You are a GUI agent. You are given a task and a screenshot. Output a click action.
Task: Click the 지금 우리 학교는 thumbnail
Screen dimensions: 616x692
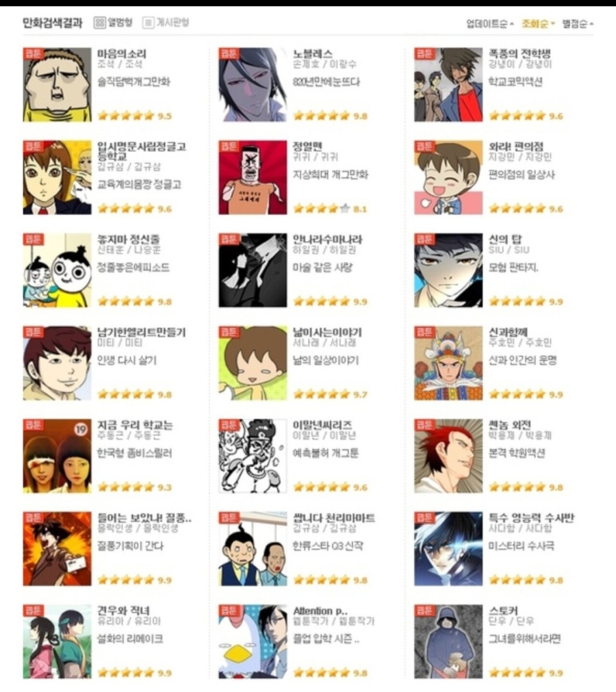coord(57,456)
